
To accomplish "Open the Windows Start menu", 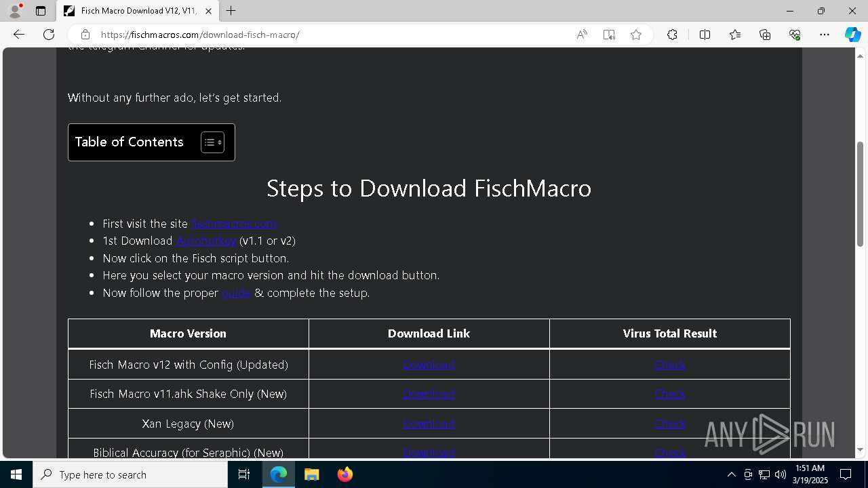I will (x=16, y=474).
